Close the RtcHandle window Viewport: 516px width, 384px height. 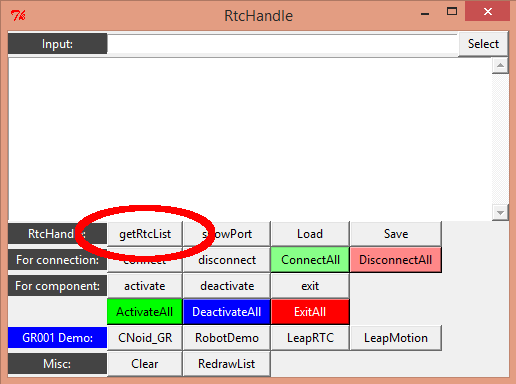click(x=488, y=12)
